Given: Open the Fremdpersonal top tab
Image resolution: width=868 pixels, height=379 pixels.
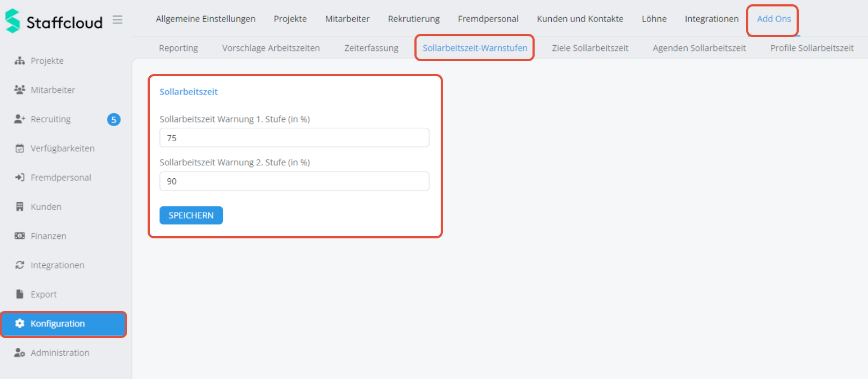Looking at the screenshot, I should pos(488,19).
